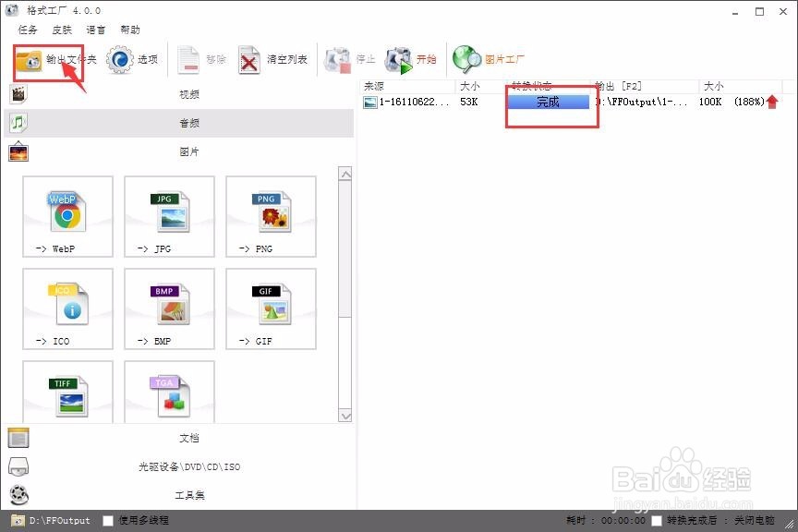Select the -> BMP converter
Image resolution: width=798 pixels, height=532 pixels.
click(169, 308)
